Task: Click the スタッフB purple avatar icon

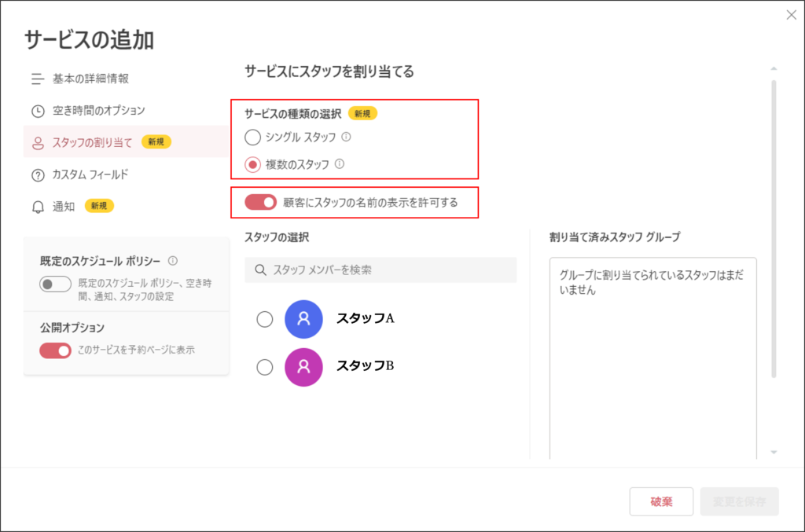Action: (303, 367)
